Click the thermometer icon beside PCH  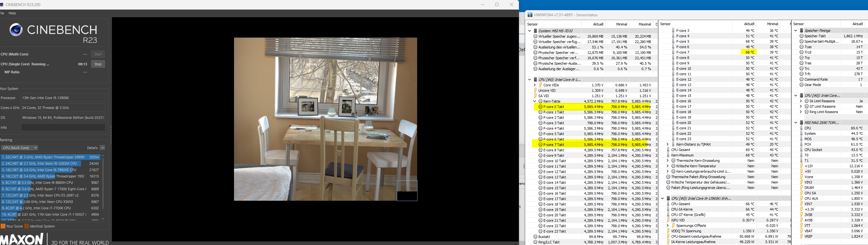click(x=802, y=144)
